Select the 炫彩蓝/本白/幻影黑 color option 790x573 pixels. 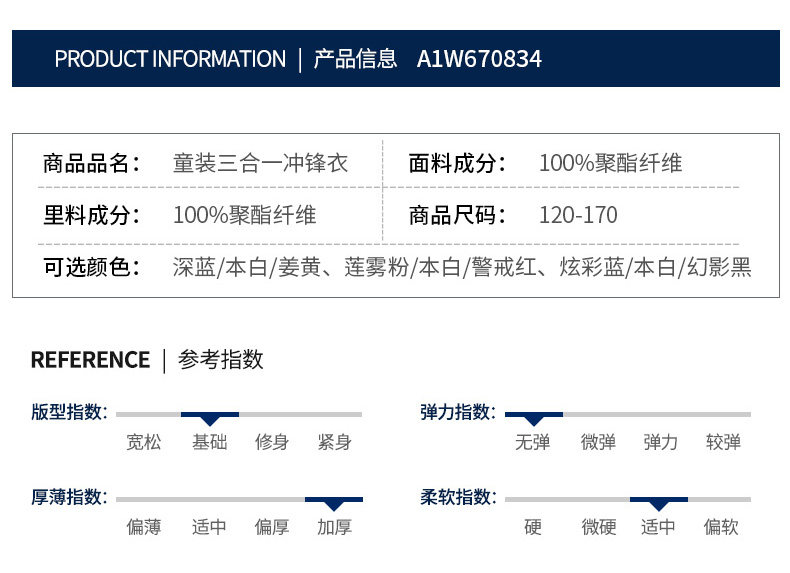click(x=655, y=268)
